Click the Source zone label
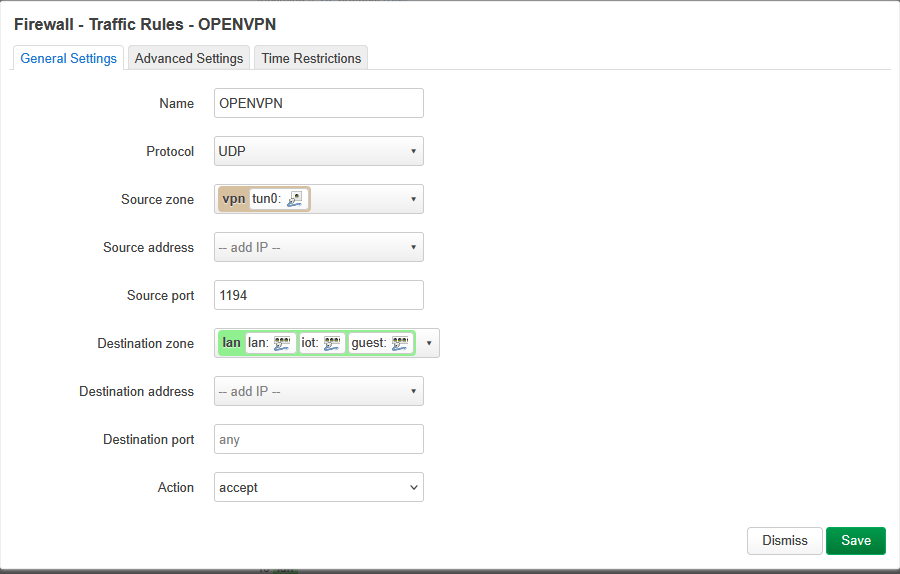This screenshot has width=900, height=574. (157, 199)
